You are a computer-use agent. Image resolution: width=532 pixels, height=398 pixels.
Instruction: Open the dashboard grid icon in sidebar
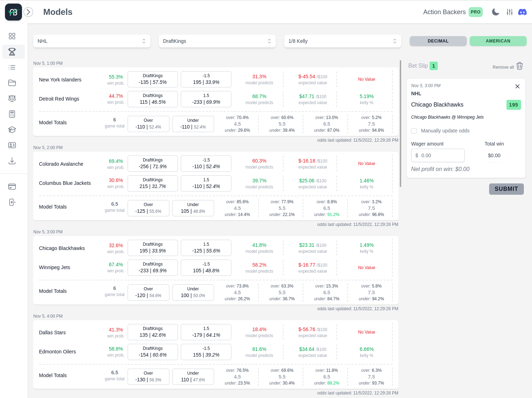tap(12, 36)
